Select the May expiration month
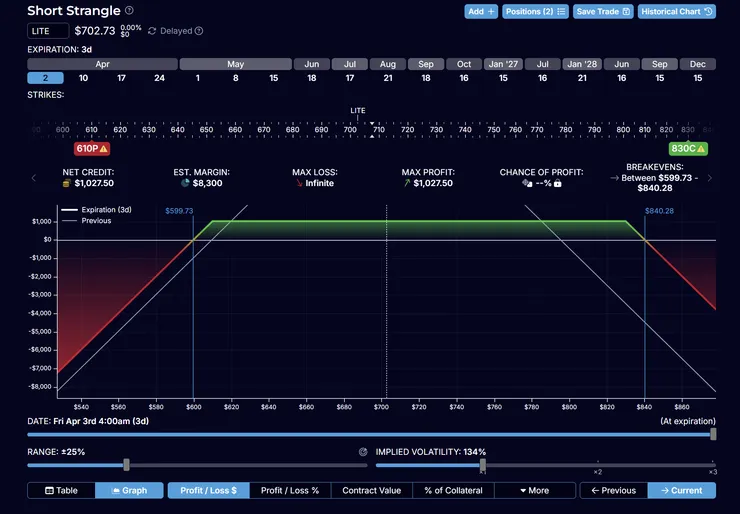 [235, 64]
